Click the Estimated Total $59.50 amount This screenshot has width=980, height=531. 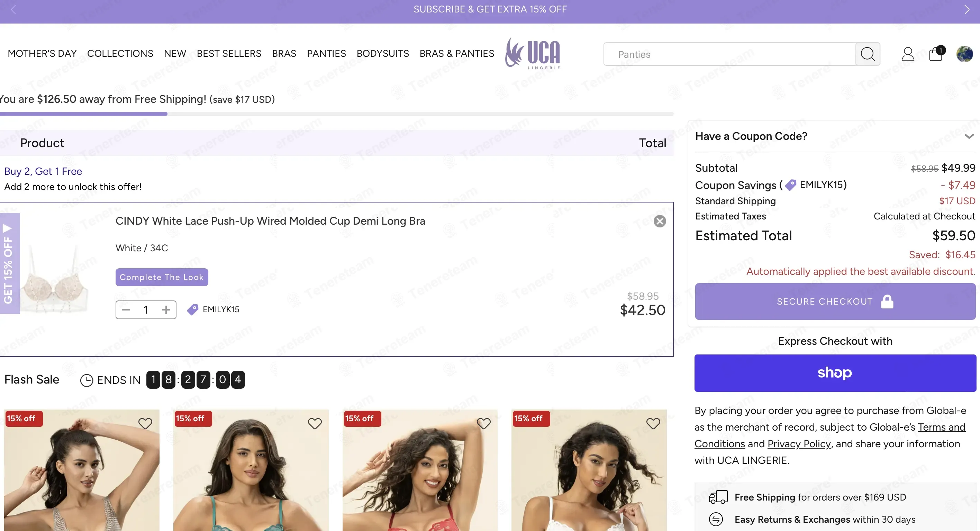(954, 236)
